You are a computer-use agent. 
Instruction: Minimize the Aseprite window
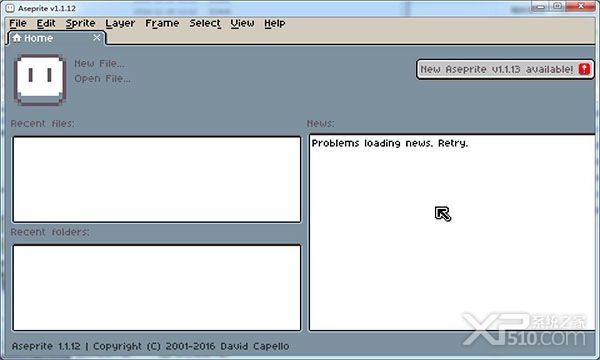(x=540, y=7)
